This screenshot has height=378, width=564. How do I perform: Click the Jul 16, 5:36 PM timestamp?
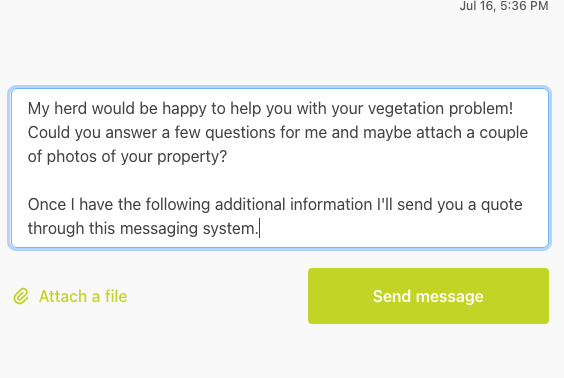pyautogui.click(x=504, y=5)
